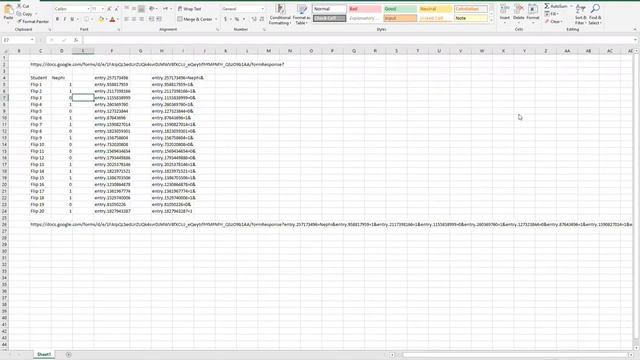The width and height of the screenshot is (640, 360).
Task: Click the Increase Decimal icon
Action: [x=254, y=19]
